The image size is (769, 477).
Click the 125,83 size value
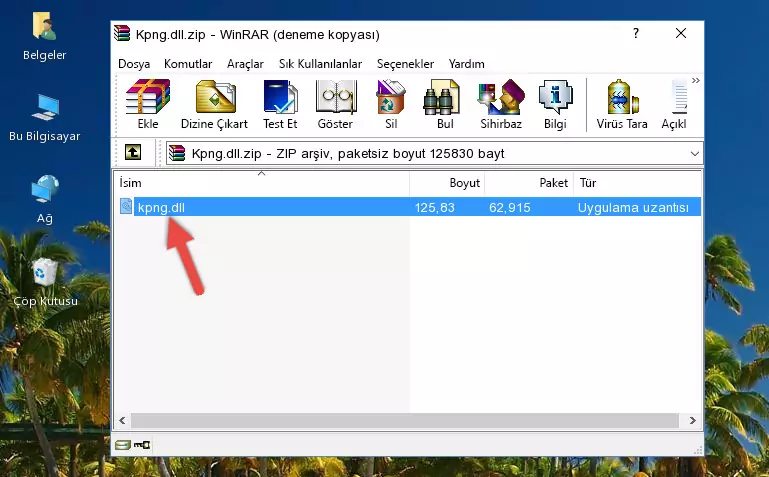coord(435,207)
